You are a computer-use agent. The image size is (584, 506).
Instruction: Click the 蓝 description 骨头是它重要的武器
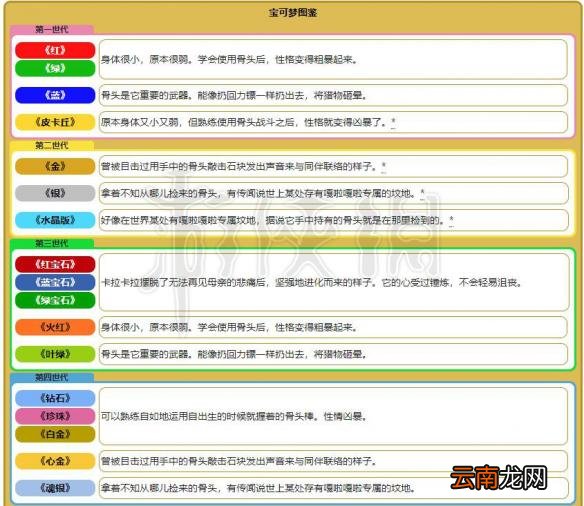tap(234, 95)
